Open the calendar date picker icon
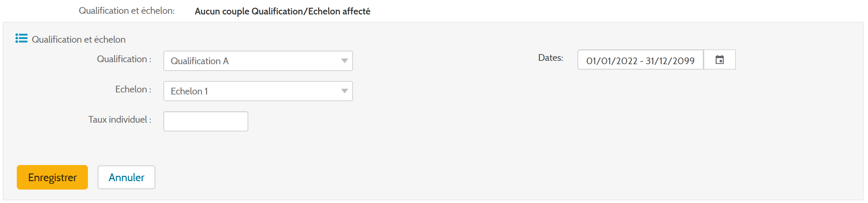 [719, 60]
